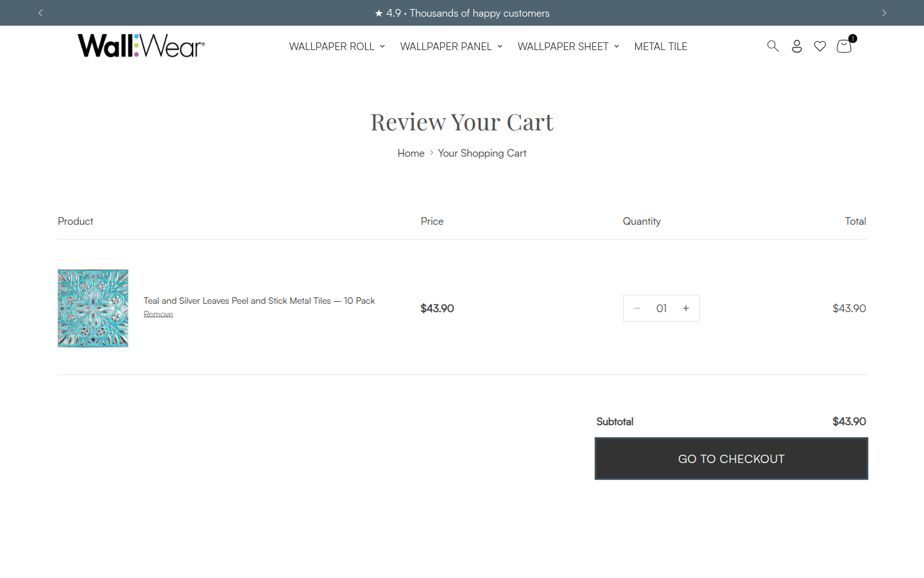Click the quantity field showing 01
This screenshot has height=578, width=924.
(662, 308)
